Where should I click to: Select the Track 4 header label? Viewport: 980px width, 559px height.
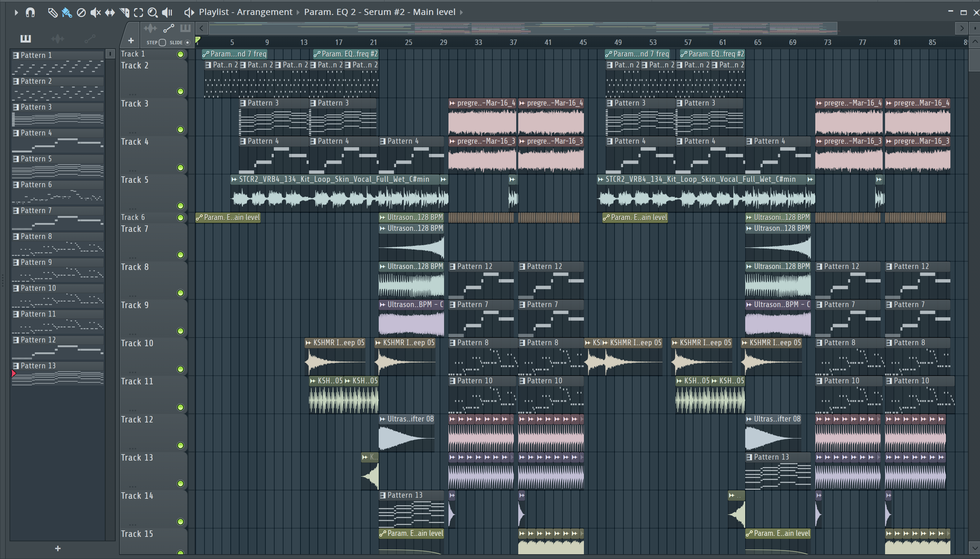click(134, 142)
